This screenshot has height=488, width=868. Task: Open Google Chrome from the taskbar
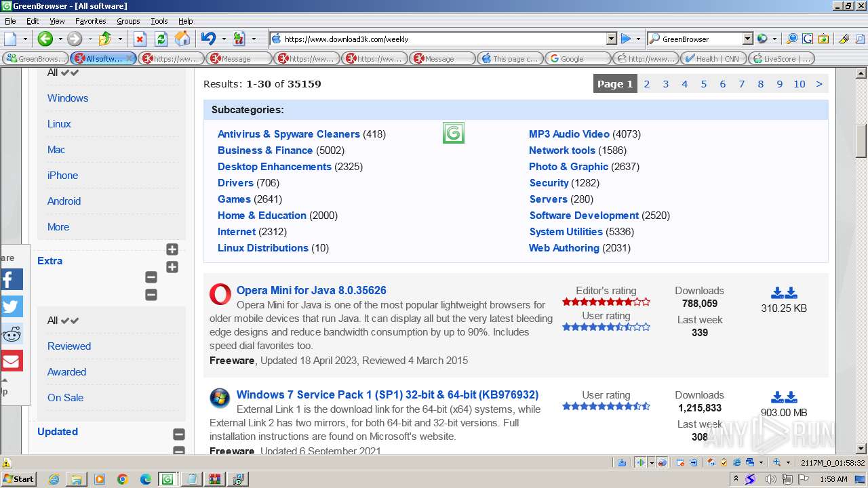(123, 479)
